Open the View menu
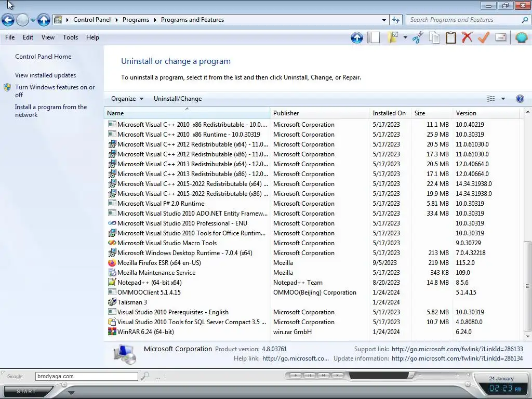This screenshot has height=399, width=532. pyautogui.click(x=48, y=37)
